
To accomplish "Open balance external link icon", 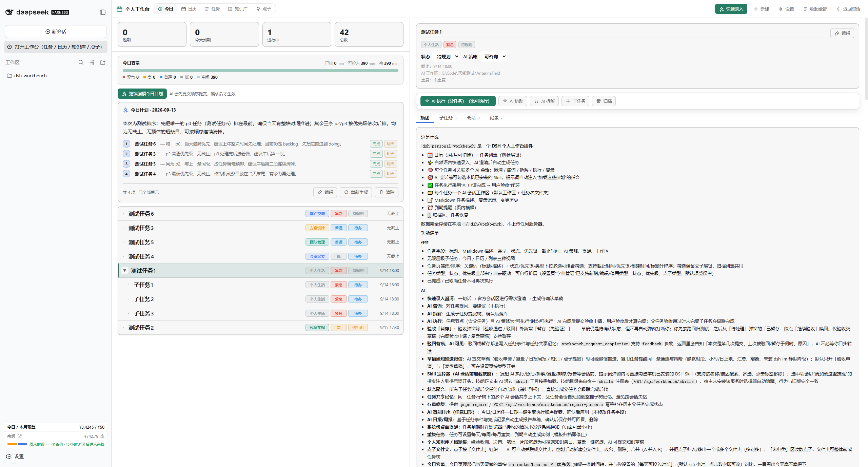I will 20,436.
